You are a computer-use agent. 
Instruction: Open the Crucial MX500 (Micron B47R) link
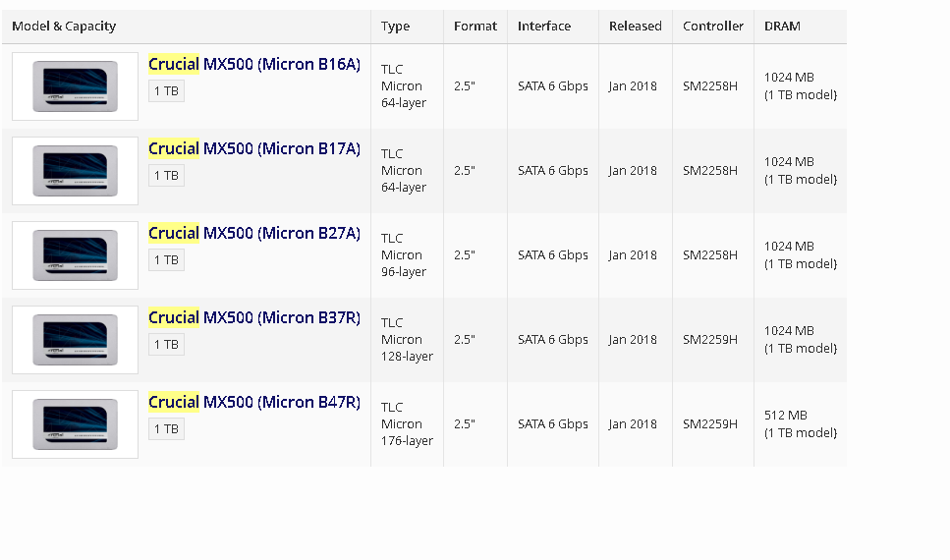point(254,403)
